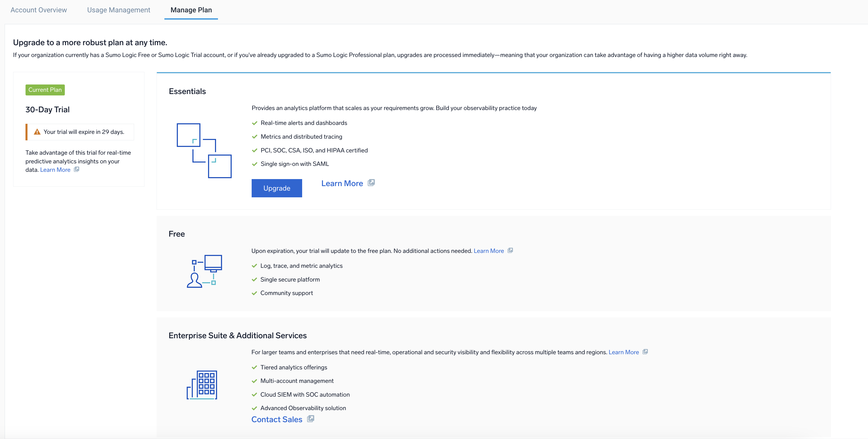Screen dimensions: 868x439
Task: Click 'Single secure platform' feature text
Action: click(290, 280)
